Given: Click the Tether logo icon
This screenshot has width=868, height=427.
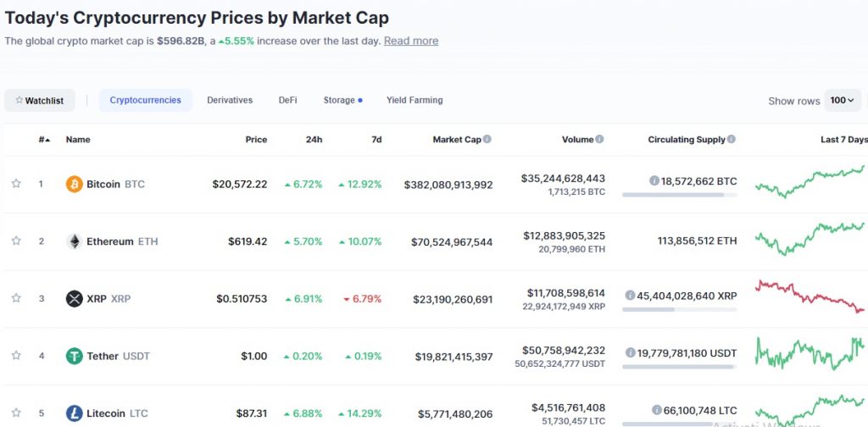Looking at the screenshot, I should (x=75, y=356).
